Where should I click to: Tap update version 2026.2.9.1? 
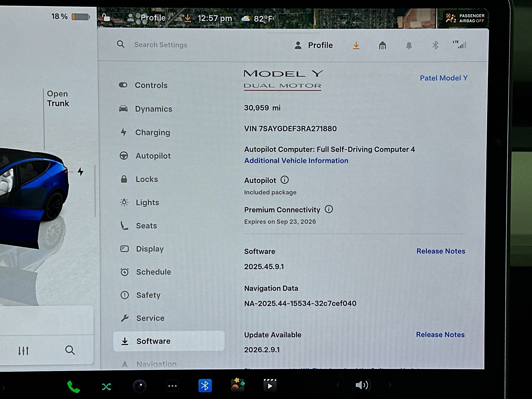pyautogui.click(x=262, y=350)
